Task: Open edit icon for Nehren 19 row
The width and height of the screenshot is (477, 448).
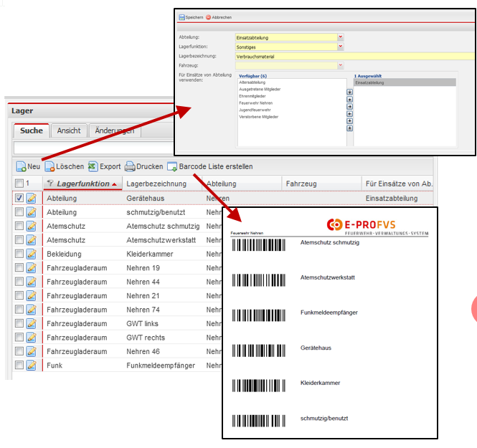Action: 31,268
